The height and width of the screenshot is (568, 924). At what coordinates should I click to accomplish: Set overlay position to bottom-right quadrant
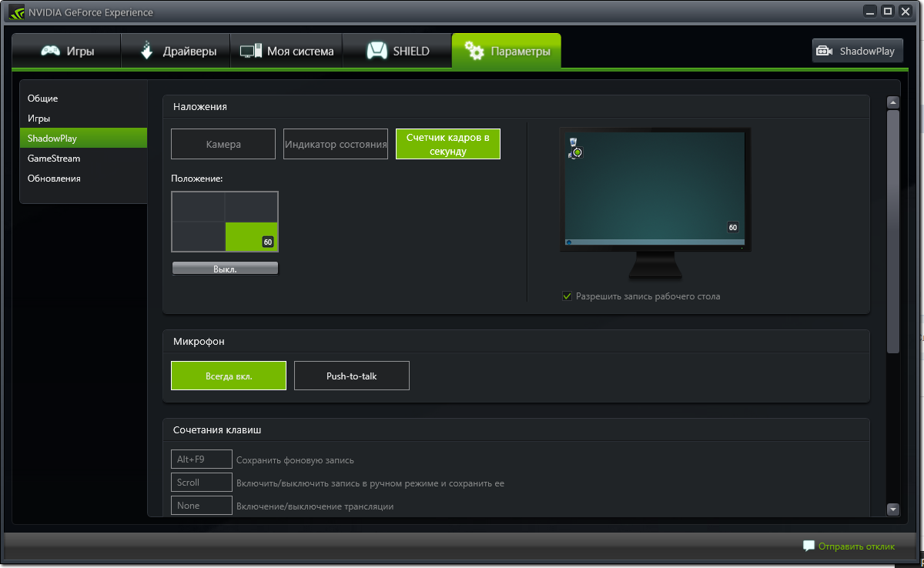pyautogui.click(x=251, y=236)
